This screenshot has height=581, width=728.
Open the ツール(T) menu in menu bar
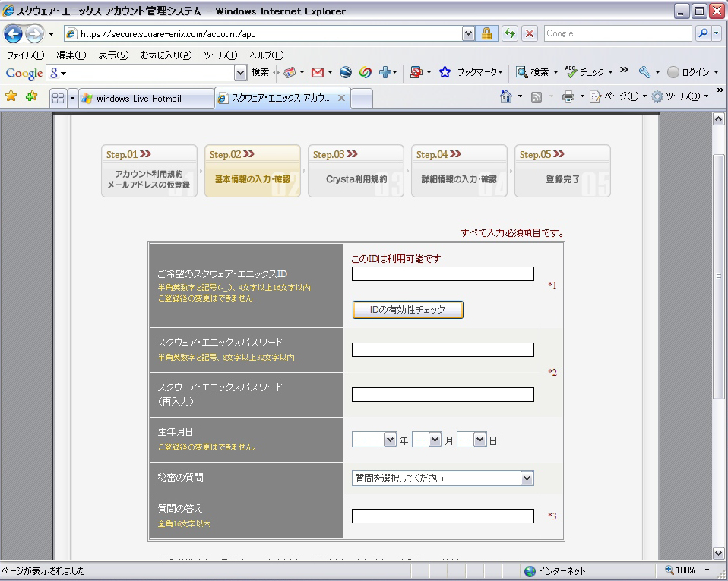coord(220,55)
